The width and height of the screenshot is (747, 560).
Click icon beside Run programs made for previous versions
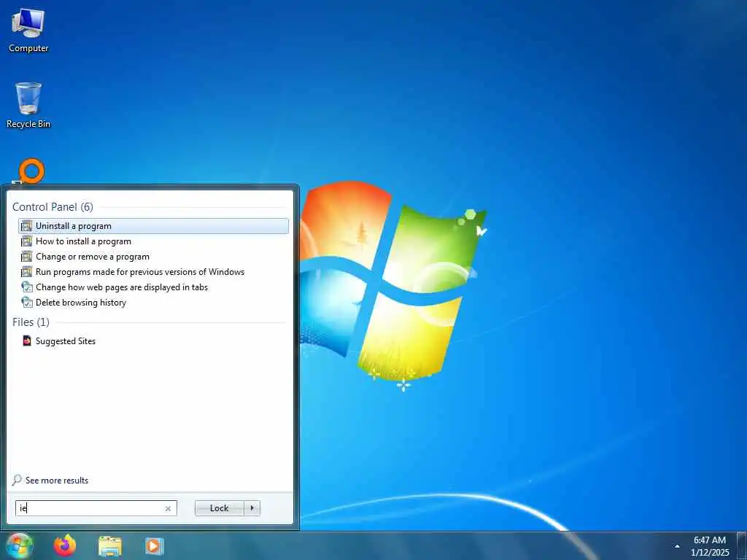[x=27, y=272]
